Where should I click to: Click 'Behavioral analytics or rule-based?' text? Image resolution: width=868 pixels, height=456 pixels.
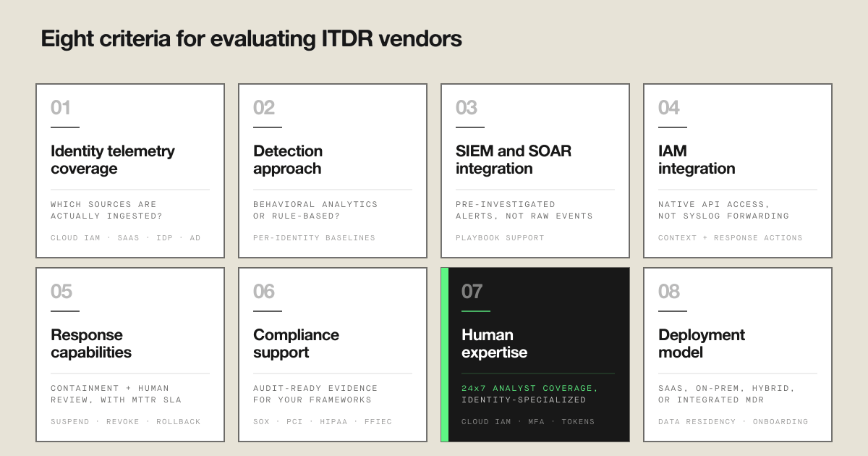click(x=315, y=210)
